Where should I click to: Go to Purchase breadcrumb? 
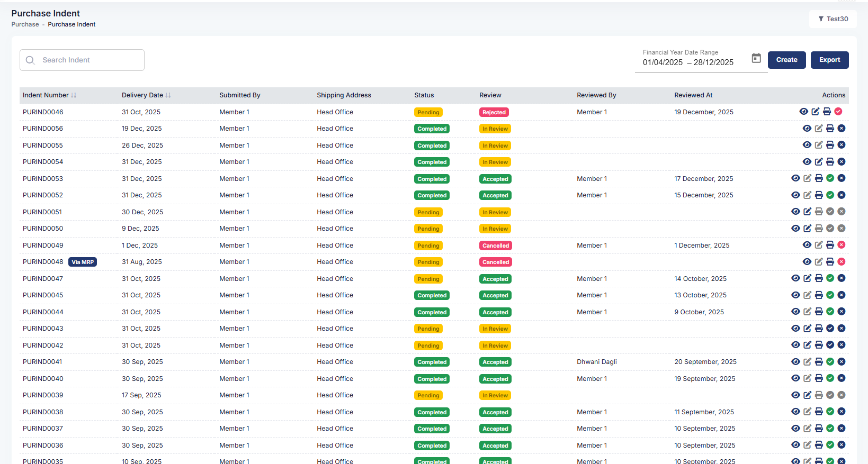25,24
